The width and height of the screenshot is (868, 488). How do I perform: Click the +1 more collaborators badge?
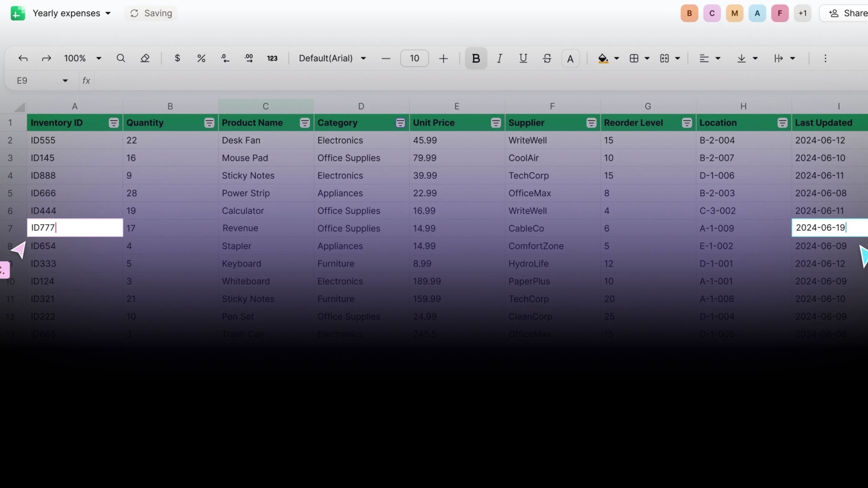pyautogui.click(x=802, y=13)
